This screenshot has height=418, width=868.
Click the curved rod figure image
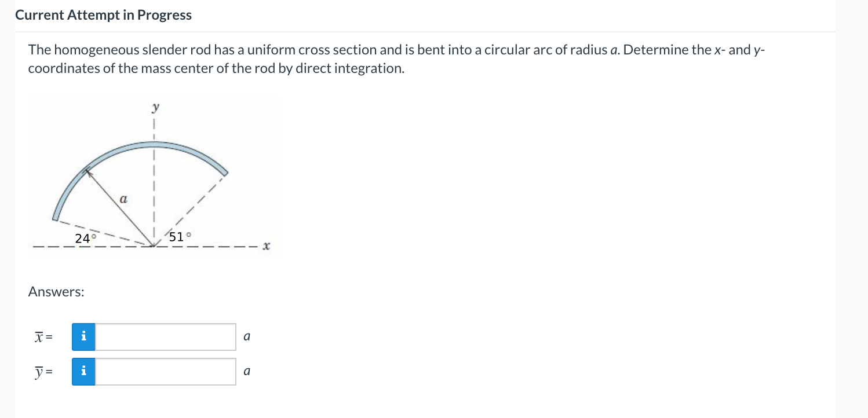154,177
